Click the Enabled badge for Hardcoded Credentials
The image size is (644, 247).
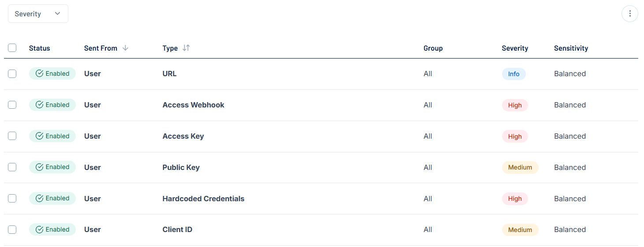tap(52, 199)
